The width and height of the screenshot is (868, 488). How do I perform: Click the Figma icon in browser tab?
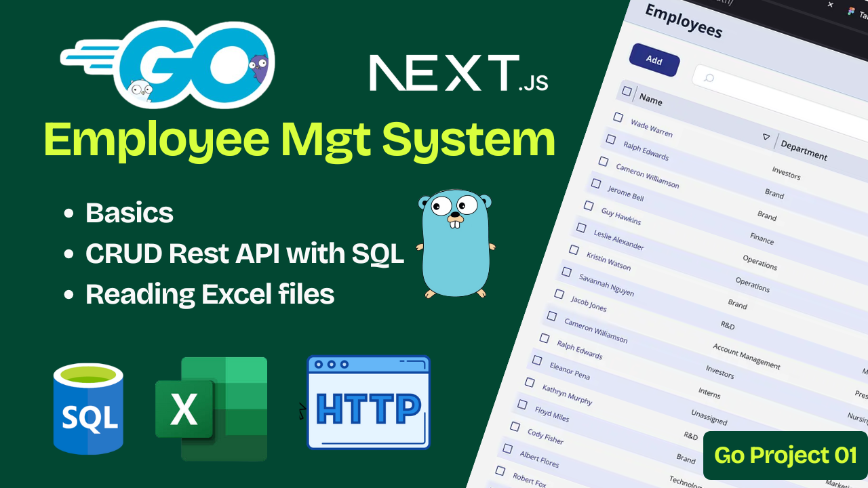pyautogui.click(x=851, y=12)
